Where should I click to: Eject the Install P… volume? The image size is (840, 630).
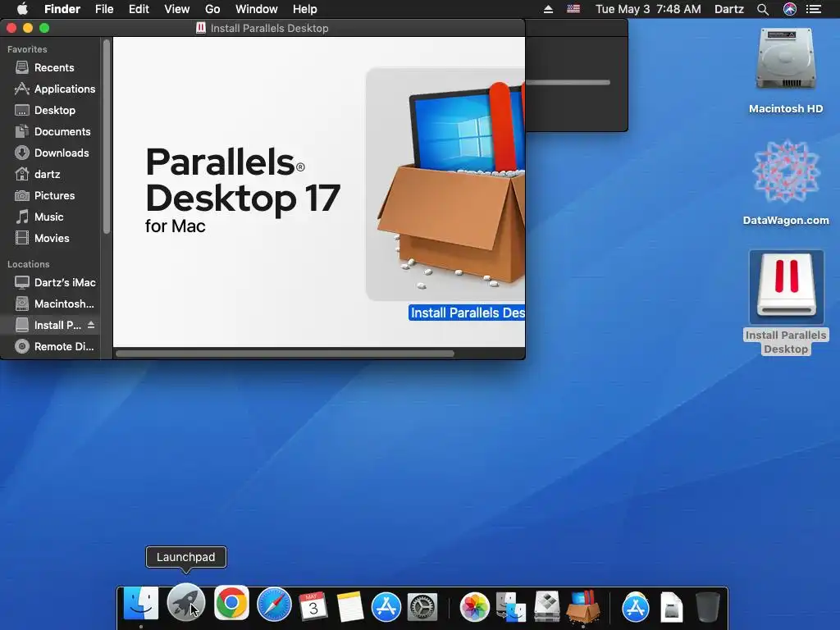[91, 325]
